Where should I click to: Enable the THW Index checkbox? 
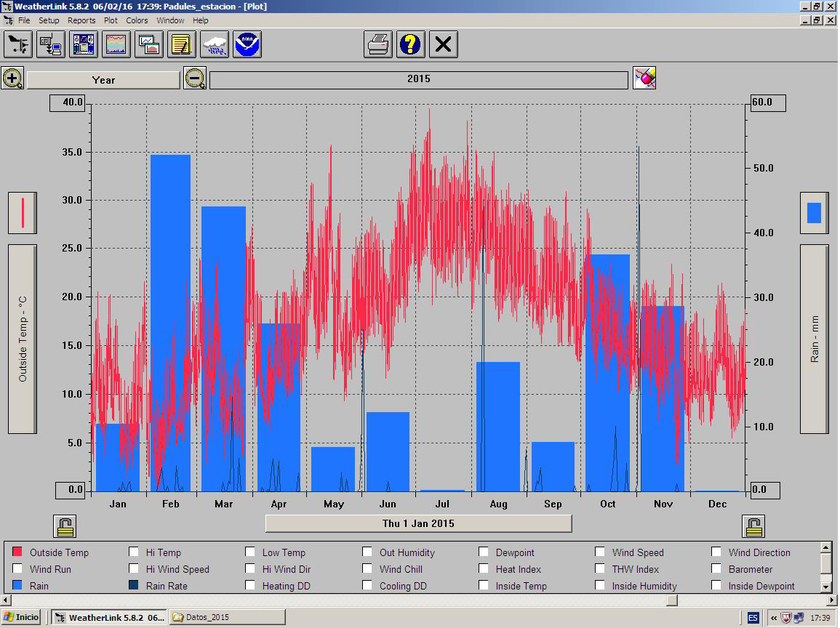pyautogui.click(x=600, y=568)
